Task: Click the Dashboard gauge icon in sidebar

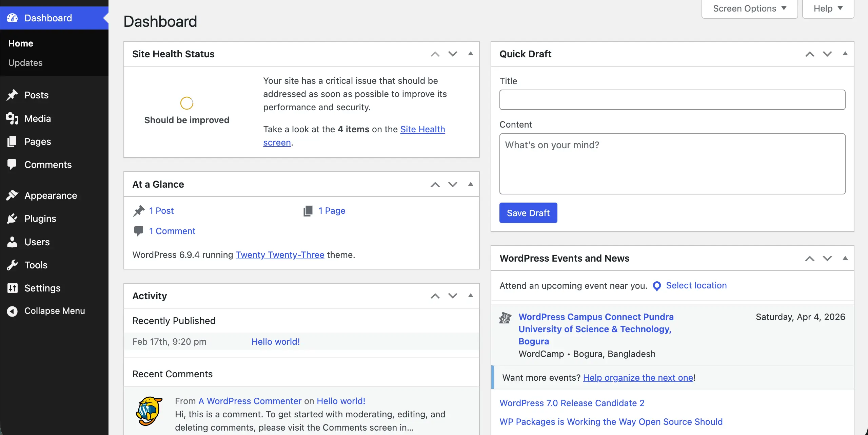Action: (x=12, y=18)
